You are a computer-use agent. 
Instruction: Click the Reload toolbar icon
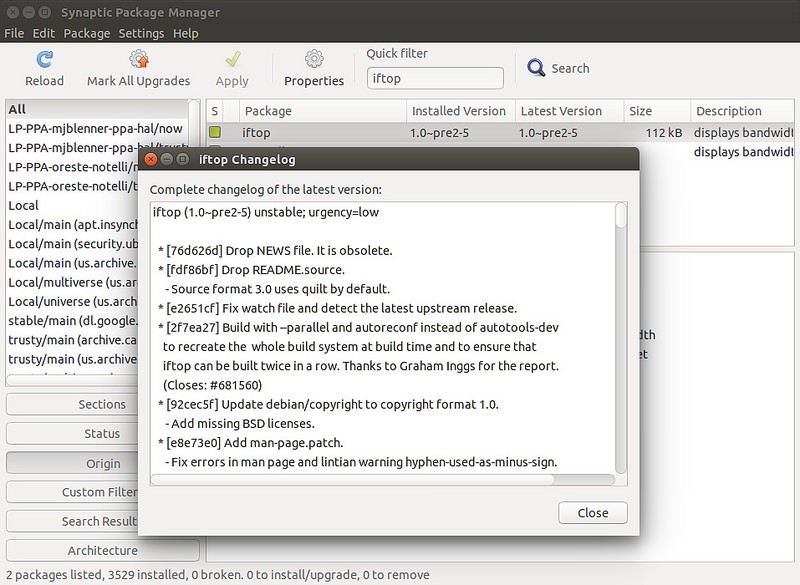pos(44,59)
